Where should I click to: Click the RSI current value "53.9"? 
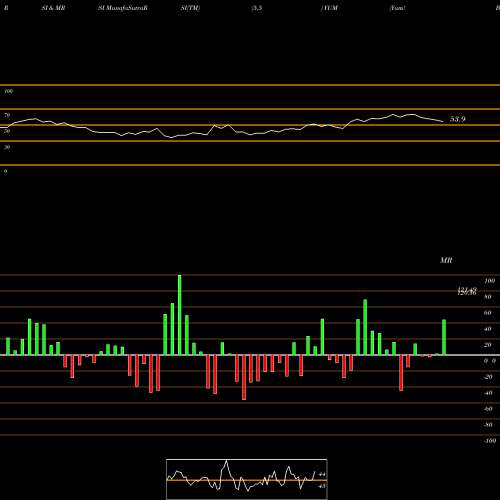[x=458, y=119]
